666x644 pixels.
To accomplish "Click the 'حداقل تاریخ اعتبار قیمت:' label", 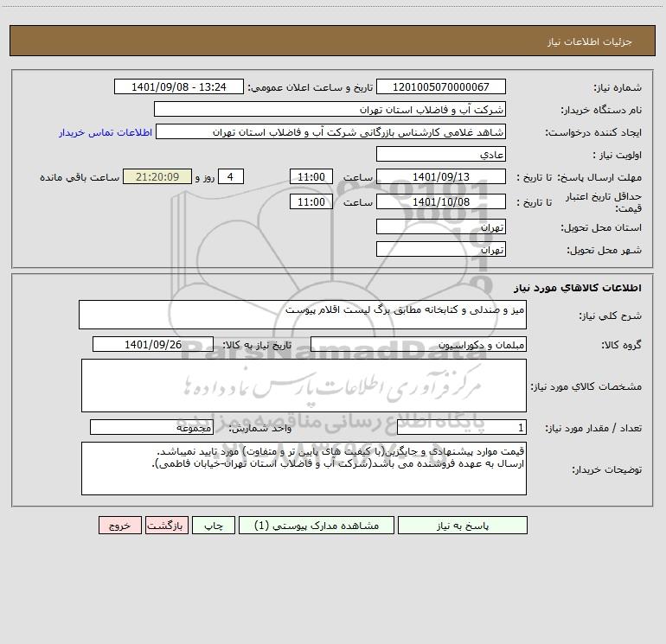I will click(x=604, y=202).
